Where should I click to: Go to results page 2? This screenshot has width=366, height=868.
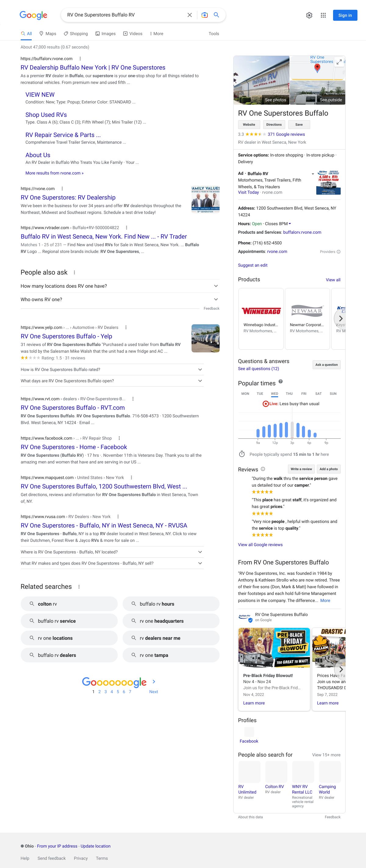99,692
